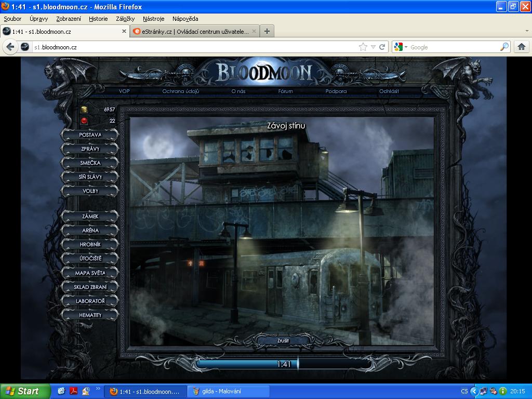Viewport: 532px width, 399px height.
Task: Open the Soubor menu
Action: coord(12,19)
